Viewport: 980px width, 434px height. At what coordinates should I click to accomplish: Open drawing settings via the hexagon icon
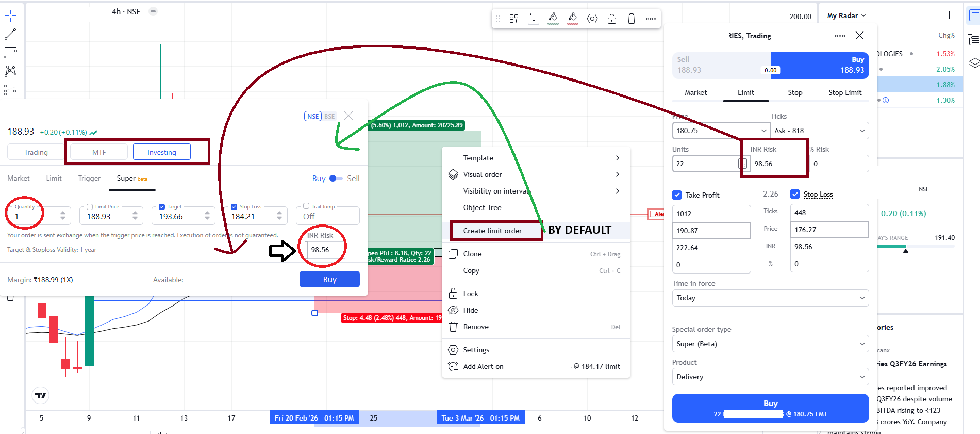point(592,19)
